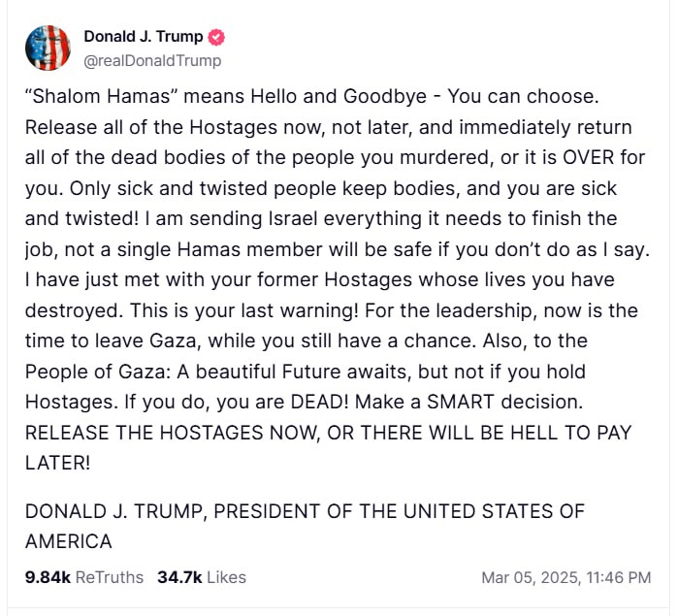This screenshot has width=678, height=616.
Task: Click the word "AMERICA" ending the signature
Action: tap(69, 541)
